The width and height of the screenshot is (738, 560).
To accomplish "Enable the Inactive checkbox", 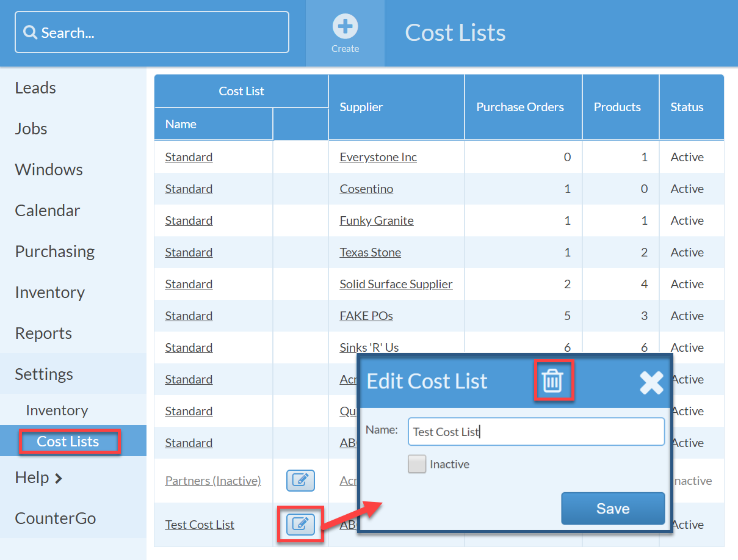I will [x=417, y=464].
